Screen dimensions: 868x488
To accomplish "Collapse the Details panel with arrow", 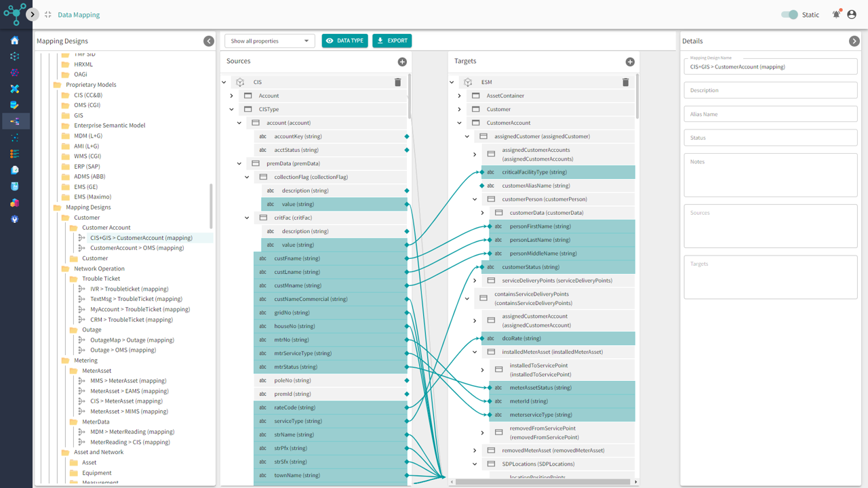I will click(x=854, y=41).
